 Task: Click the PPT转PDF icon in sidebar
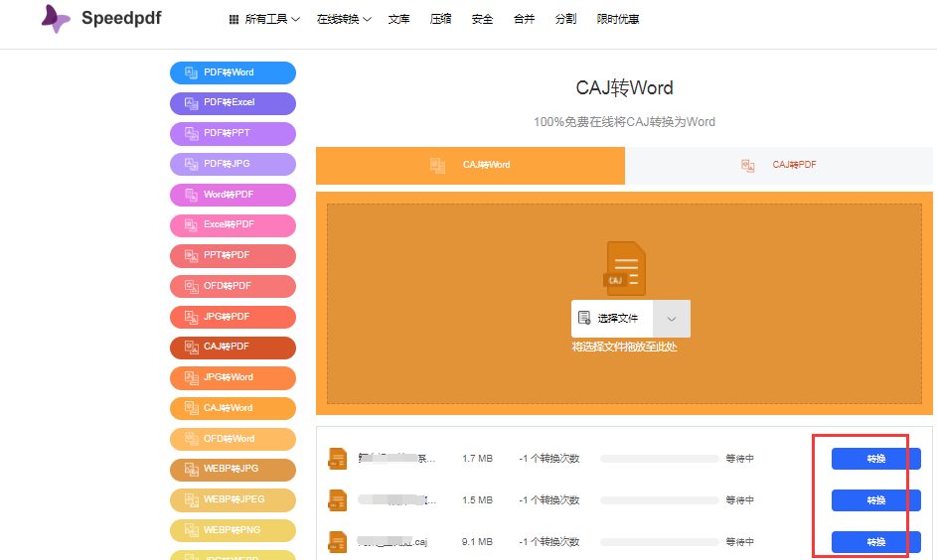point(191,256)
